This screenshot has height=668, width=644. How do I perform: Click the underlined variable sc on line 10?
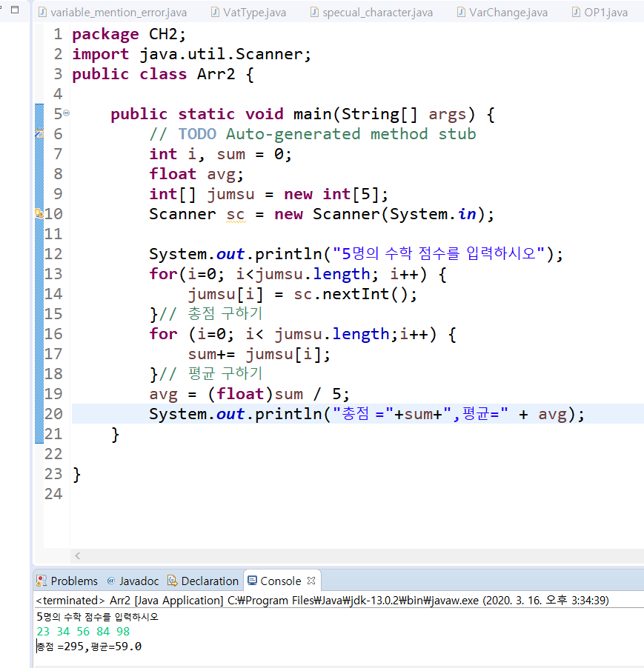coord(236,214)
